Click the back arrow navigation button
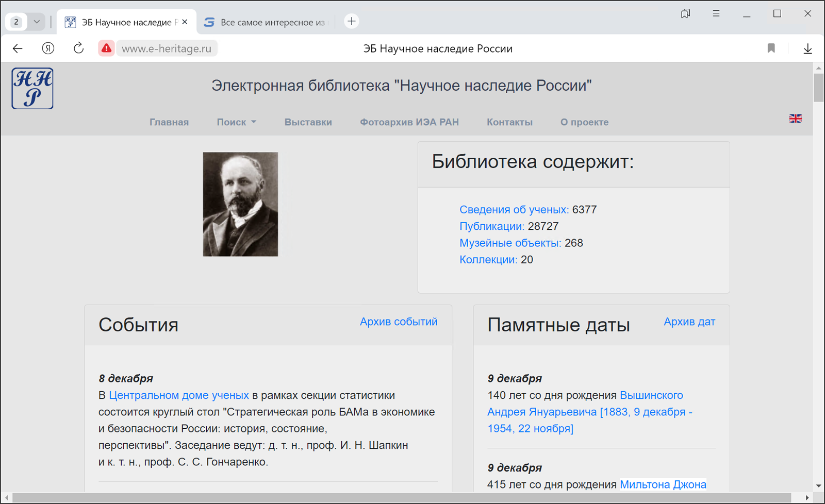The image size is (825, 504). pyautogui.click(x=18, y=48)
